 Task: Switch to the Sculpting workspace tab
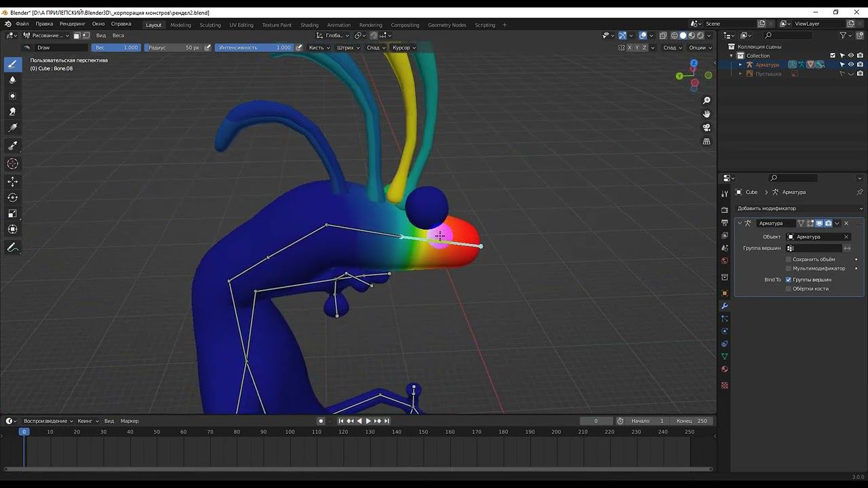210,25
